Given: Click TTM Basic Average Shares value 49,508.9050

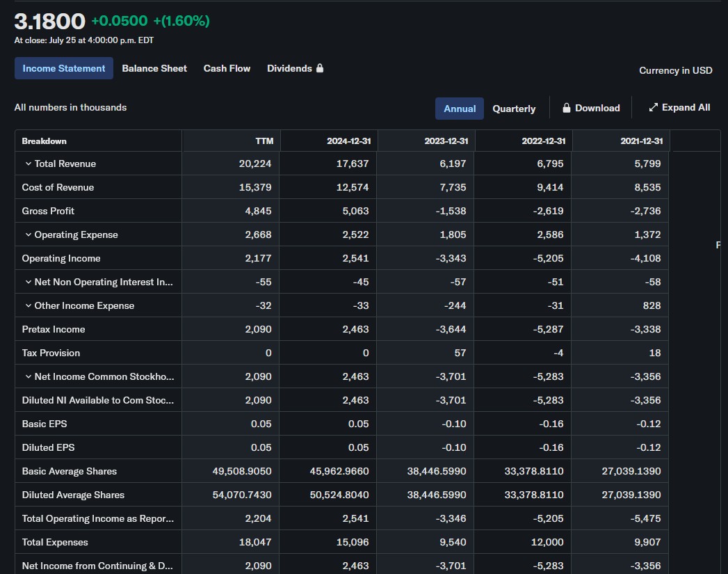Looking at the screenshot, I should pos(242,471).
